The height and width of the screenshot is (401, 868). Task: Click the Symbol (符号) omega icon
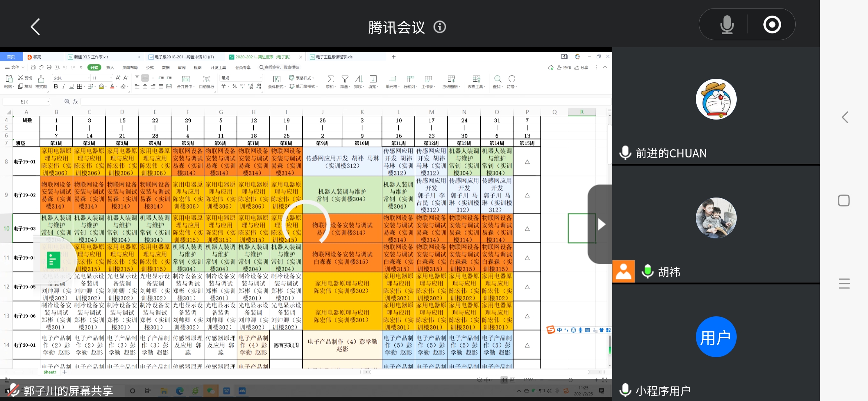[x=512, y=79]
